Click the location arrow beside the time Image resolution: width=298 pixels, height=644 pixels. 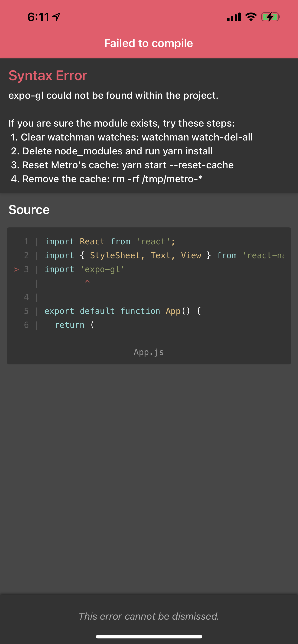55,16
